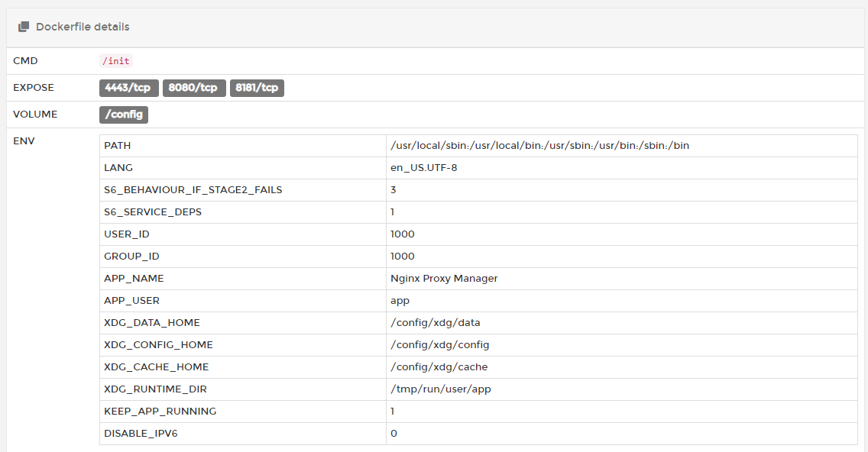Select S6_BEHAVIOUR_IF_STAGE2_FAILS variable name
This screenshot has height=452, width=868.
[193, 190]
